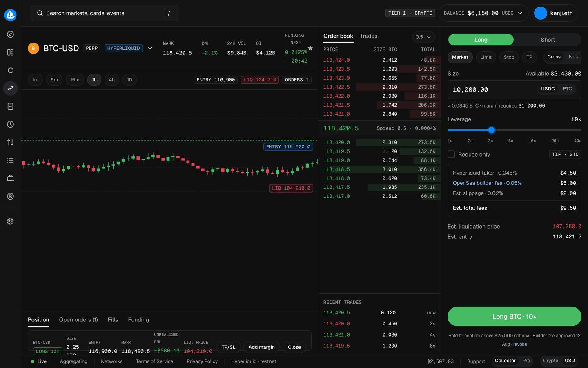Click the Long BTC · 10× button

[514, 316]
